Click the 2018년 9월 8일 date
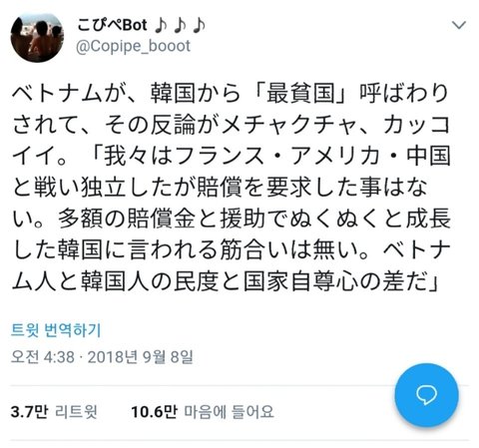Image resolution: width=479 pixels, height=448 pixels. coord(141,357)
